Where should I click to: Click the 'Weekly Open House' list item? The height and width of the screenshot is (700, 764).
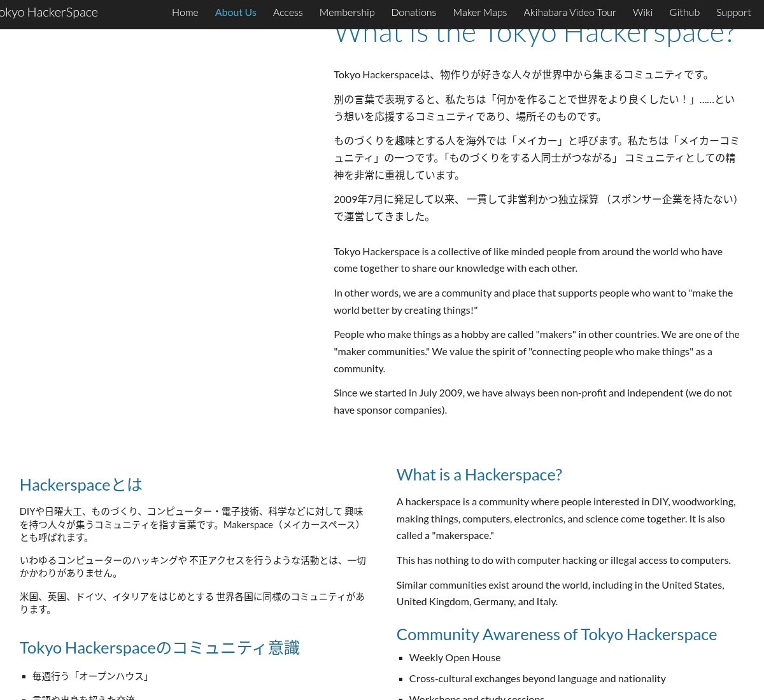[x=455, y=657]
